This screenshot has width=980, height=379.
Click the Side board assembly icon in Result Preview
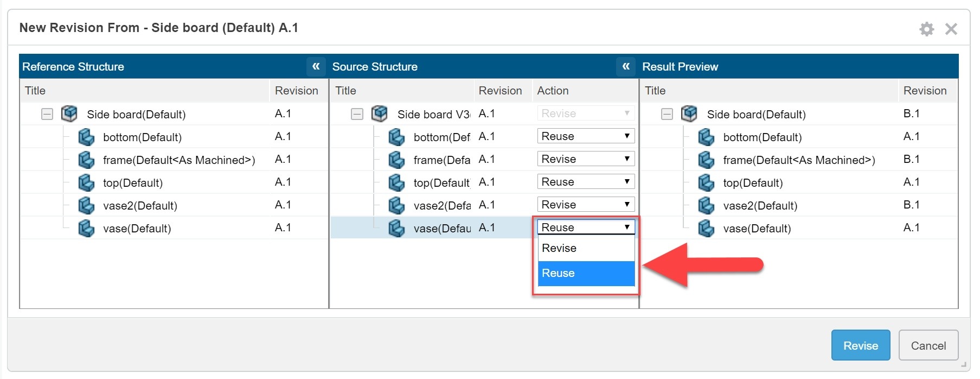(689, 114)
